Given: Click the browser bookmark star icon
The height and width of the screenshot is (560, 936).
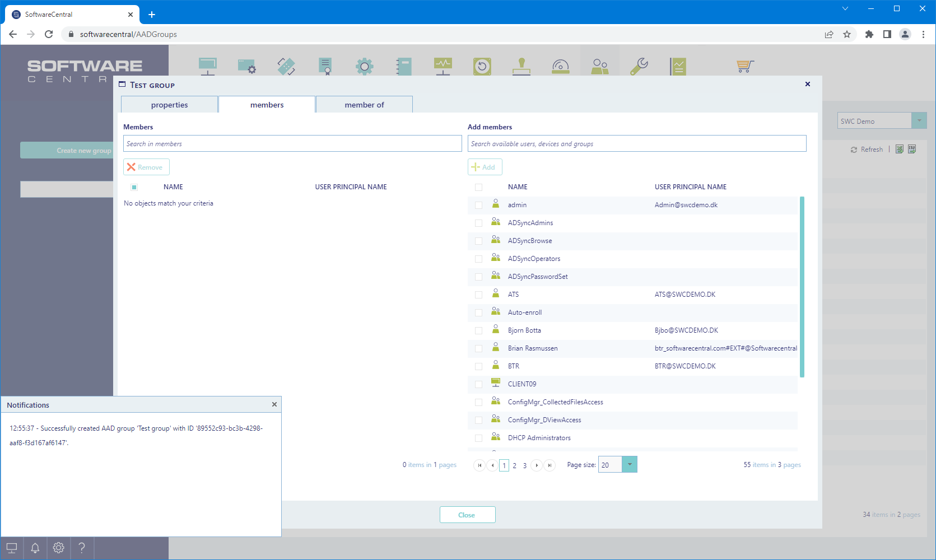Looking at the screenshot, I should (847, 34).
